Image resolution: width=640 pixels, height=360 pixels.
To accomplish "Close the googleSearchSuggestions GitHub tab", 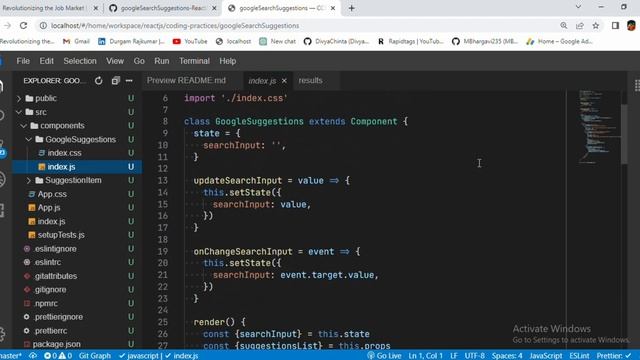I will (214, 8).
